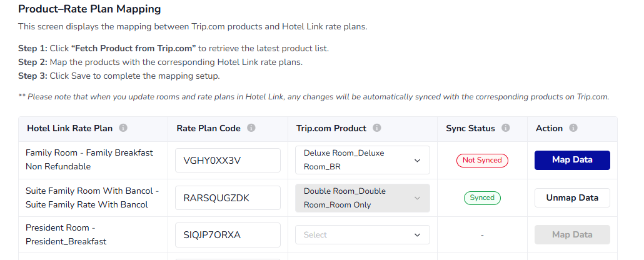Viewport: 644px width, 260px height.
Task: Select the SIQJP7ORXA rate plan code input
Action: (228, 235)
